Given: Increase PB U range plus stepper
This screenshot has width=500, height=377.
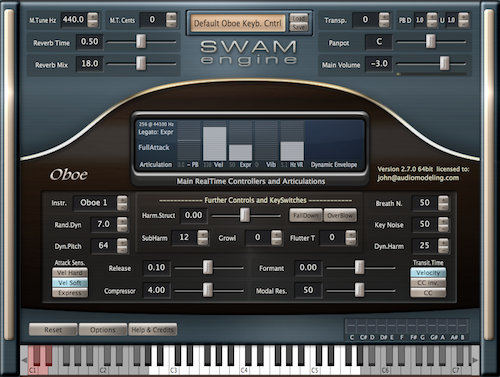Looking at the screenshot, I should [463, 16].
